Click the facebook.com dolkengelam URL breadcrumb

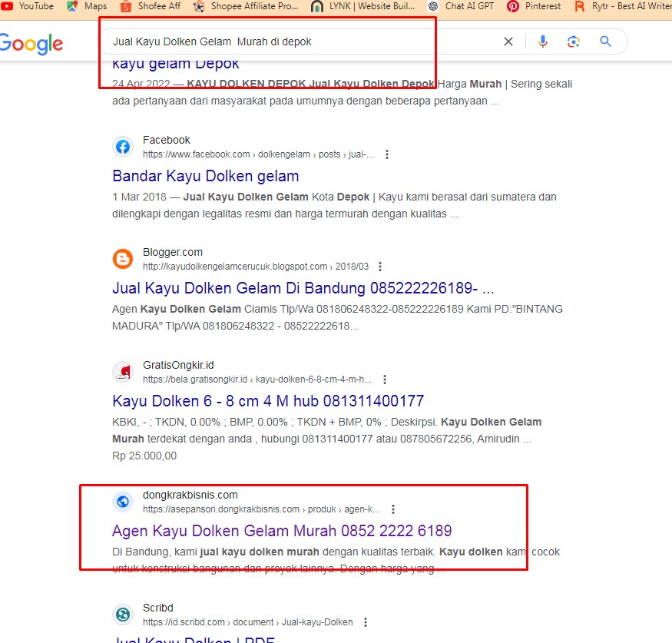coord(258,154)
